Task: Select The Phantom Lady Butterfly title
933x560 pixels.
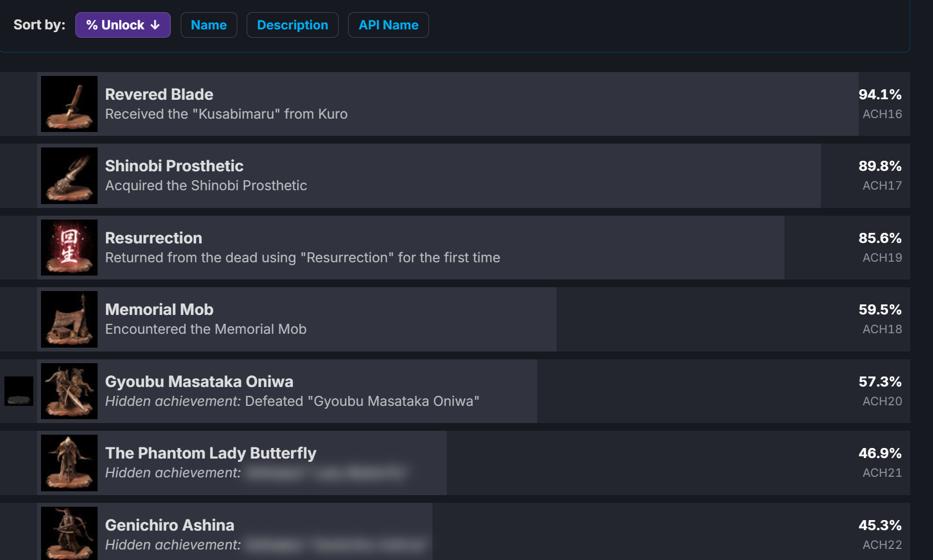Action: (x=211, y=453)
